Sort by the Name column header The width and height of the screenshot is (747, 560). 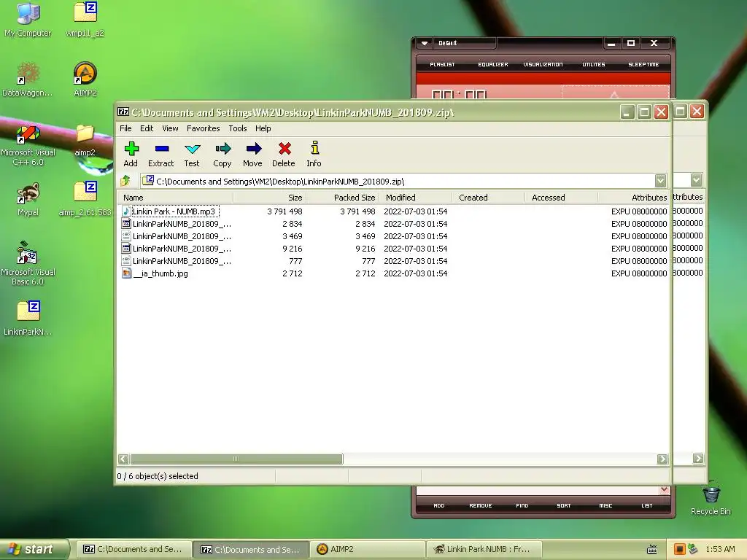pos(175,198)
